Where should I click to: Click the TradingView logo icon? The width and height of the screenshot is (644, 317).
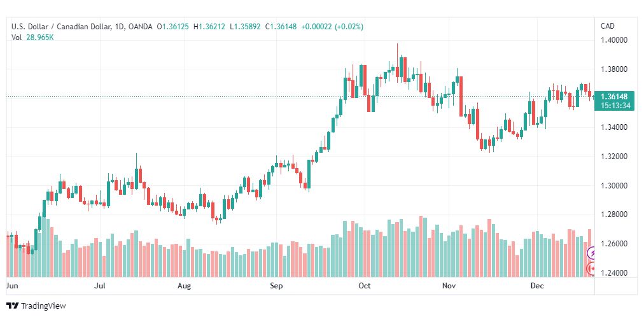coord(13,306)
